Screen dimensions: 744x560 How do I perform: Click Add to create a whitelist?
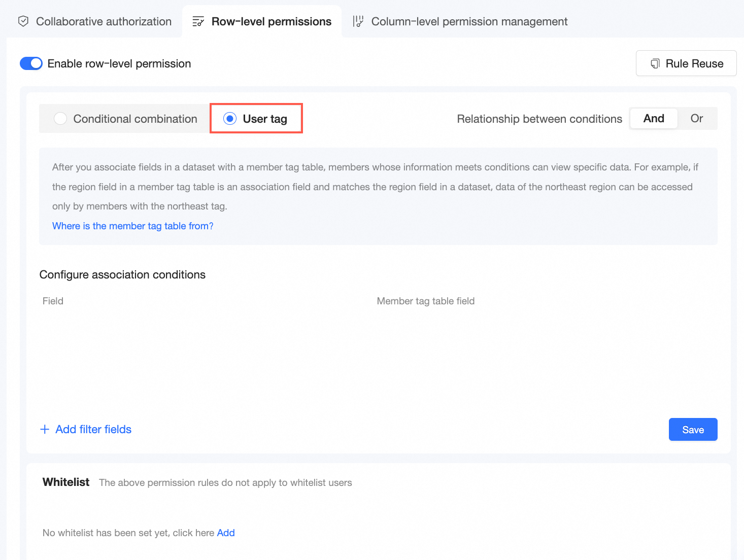(x=226, y=533)
